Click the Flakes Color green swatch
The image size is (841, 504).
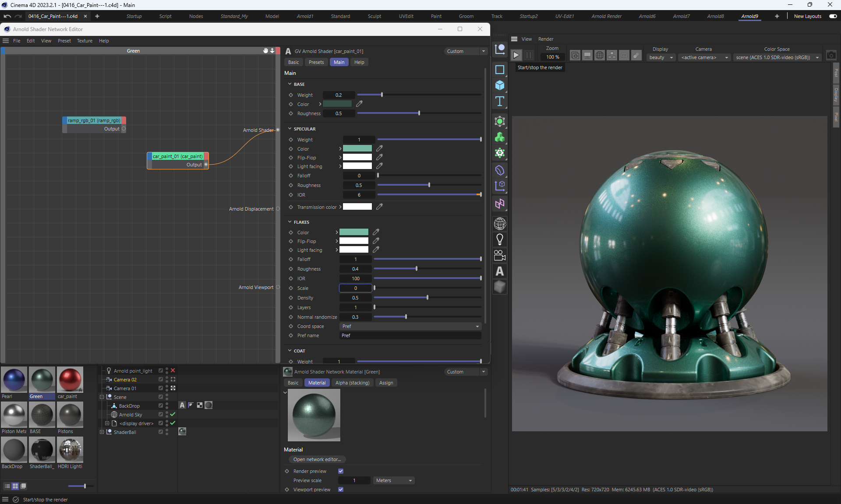(354, 233)
